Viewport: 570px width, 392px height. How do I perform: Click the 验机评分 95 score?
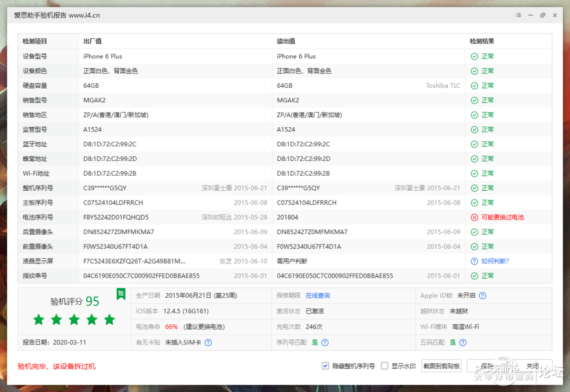[x=75, y=301]
